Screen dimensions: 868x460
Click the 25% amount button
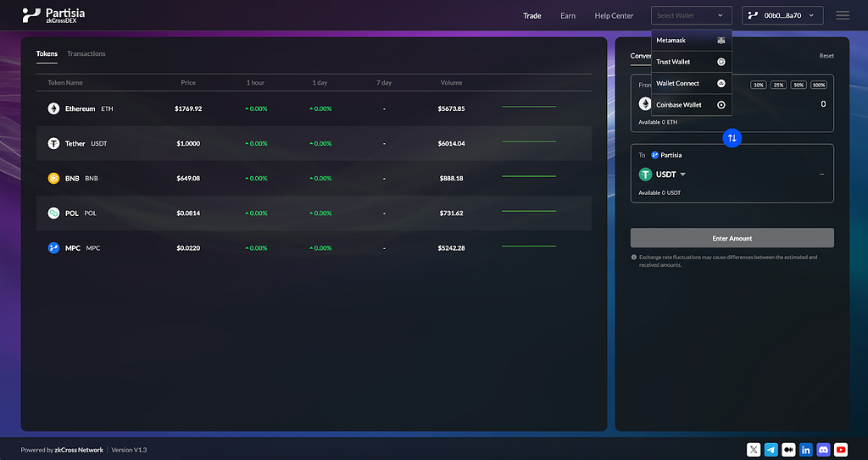click(x=778, y=85)
